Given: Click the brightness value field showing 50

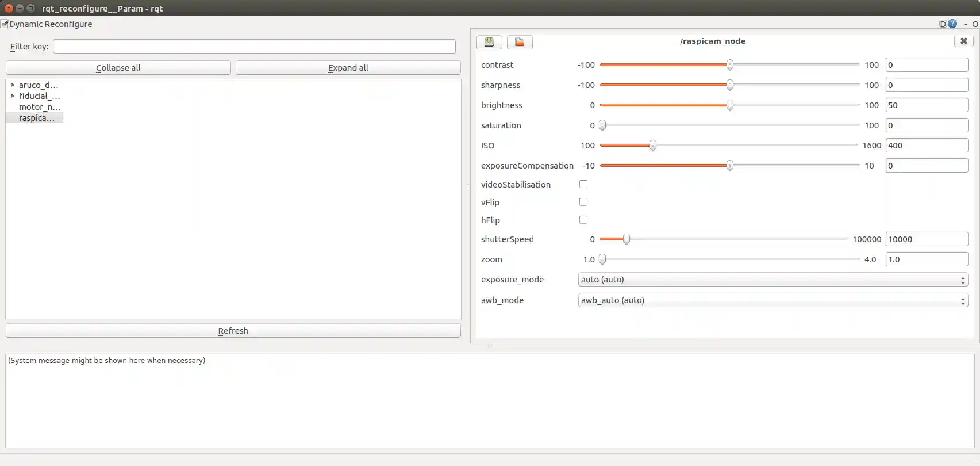Looking at the screenshot, I should point(927,105).
